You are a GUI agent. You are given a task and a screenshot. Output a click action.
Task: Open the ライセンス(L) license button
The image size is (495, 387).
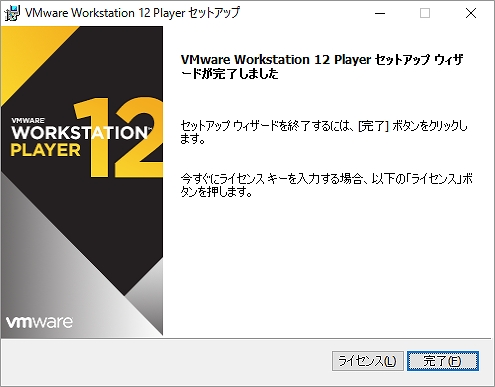368,361
